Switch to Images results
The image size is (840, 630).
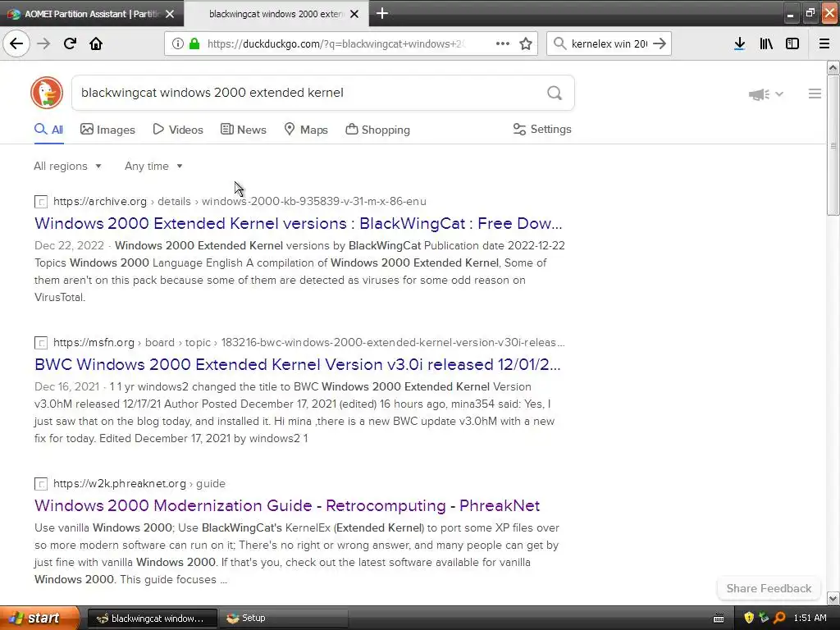[107, 130]
